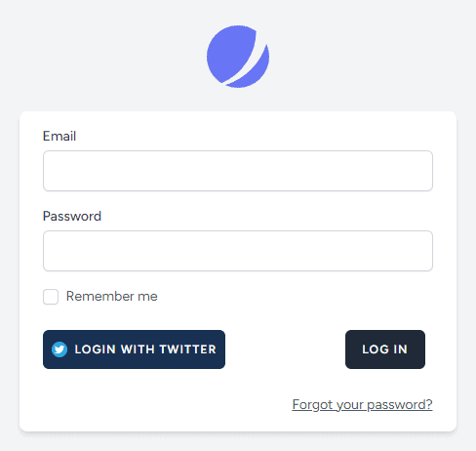Image resolution: width=476 pixels, height=451 pixels.
Task: Click the purple planet logo
Action: pos(238,57)
